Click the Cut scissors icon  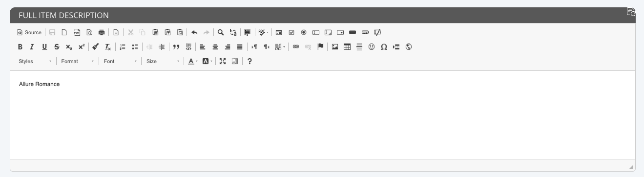pos(130,32)
